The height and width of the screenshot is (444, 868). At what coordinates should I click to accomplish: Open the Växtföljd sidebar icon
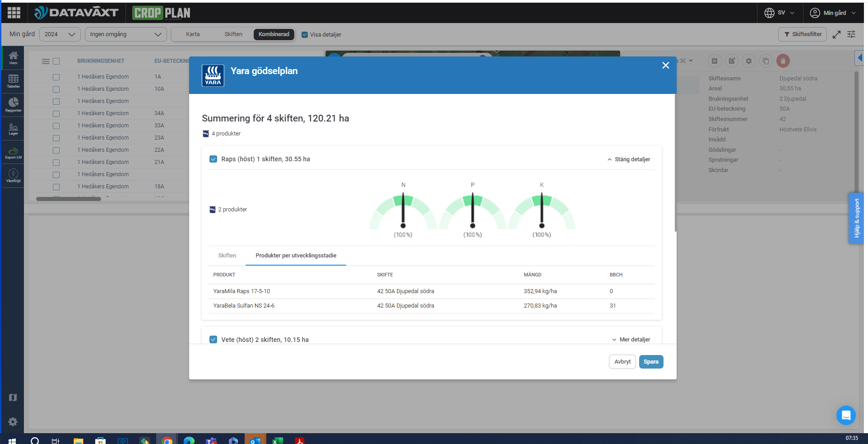(x=13, y=176)
